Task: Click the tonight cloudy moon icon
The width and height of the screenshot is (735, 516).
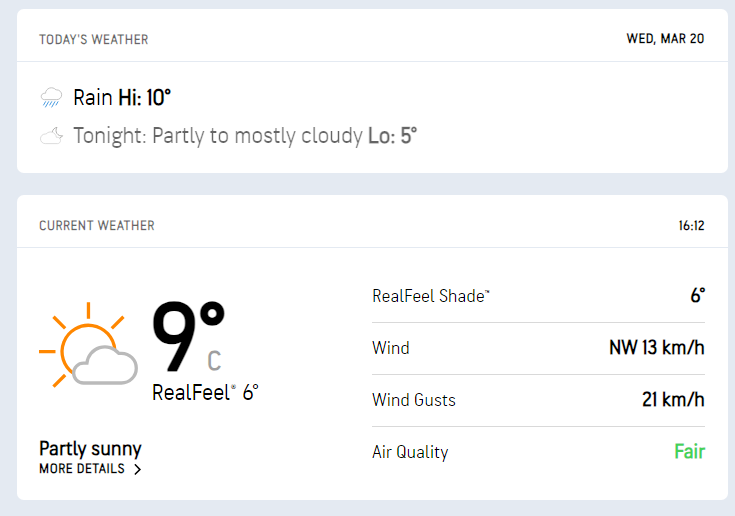Action: point(51,136)
